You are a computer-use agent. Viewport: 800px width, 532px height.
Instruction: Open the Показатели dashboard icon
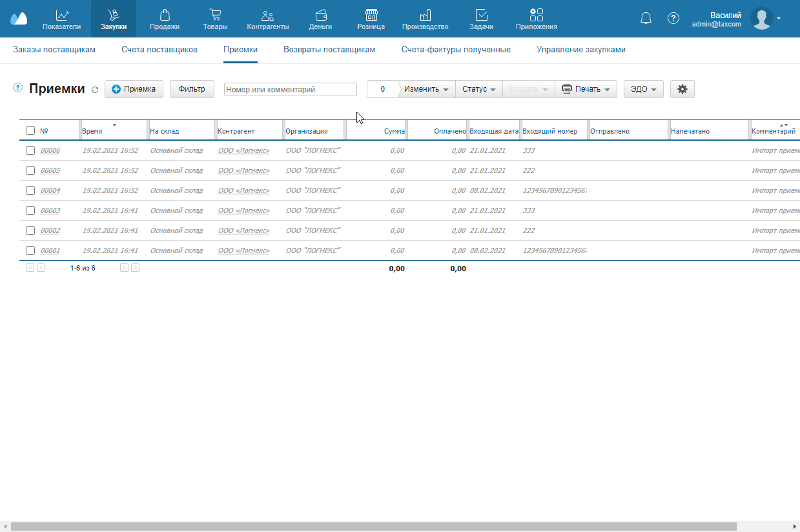[x=62, y=15]
